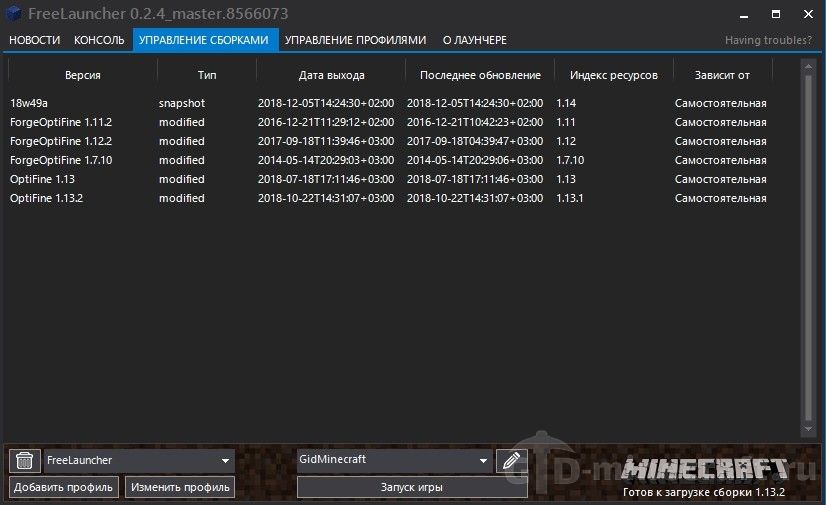Select the ForgeOptiFine 1.7.10 row
The height and width of the screenshot is (505, 826).
[390, 160]
